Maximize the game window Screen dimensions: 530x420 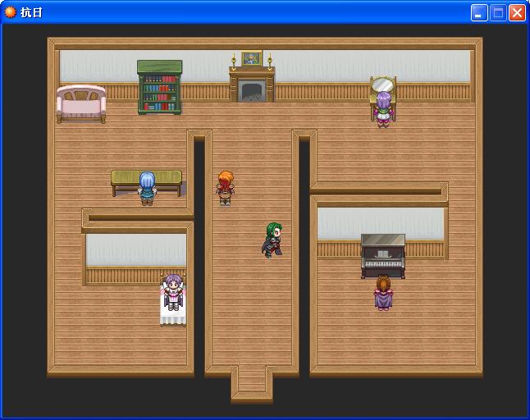(498, 13)
